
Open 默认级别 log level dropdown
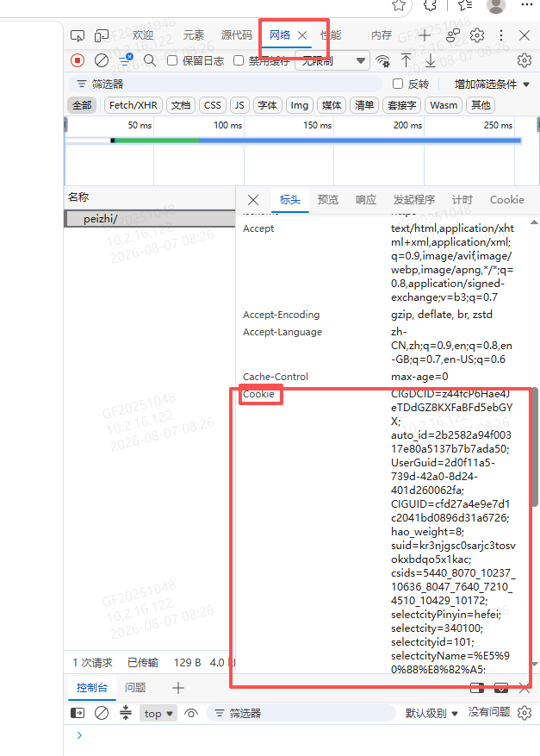click(x=431, y=713)
